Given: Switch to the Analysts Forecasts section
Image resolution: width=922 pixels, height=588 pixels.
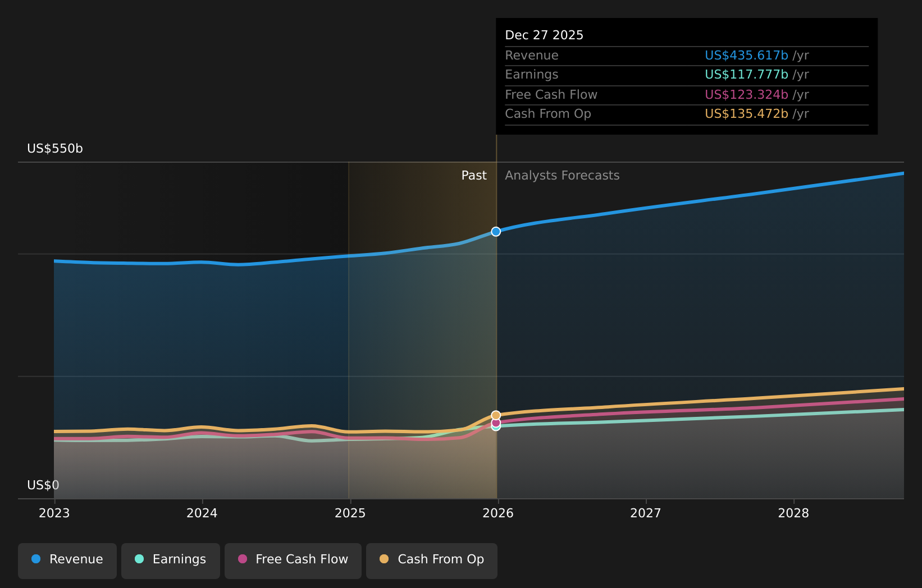Looking at the screenshot, I should click(x=562, y=175).
